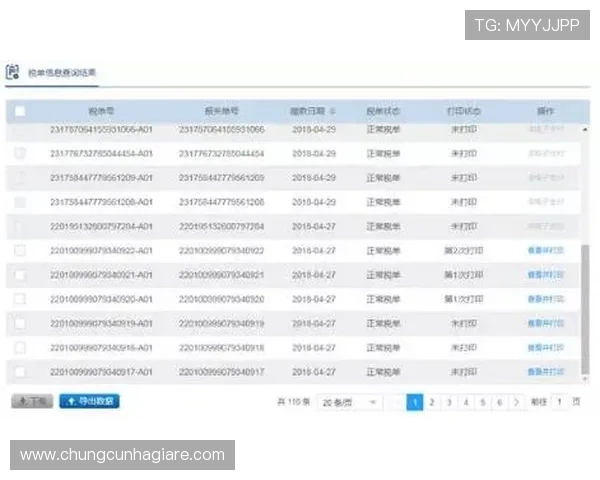Click 税单号 cell ending 931066-A01
Image resolution: width=600 pixels, height=480 pixels.
click(101, 129)
